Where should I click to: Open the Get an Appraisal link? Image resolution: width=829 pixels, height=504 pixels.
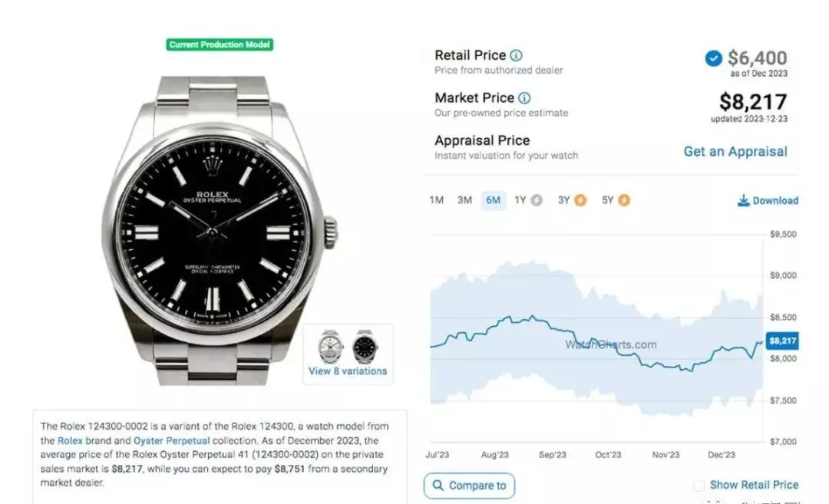[735, 152]
